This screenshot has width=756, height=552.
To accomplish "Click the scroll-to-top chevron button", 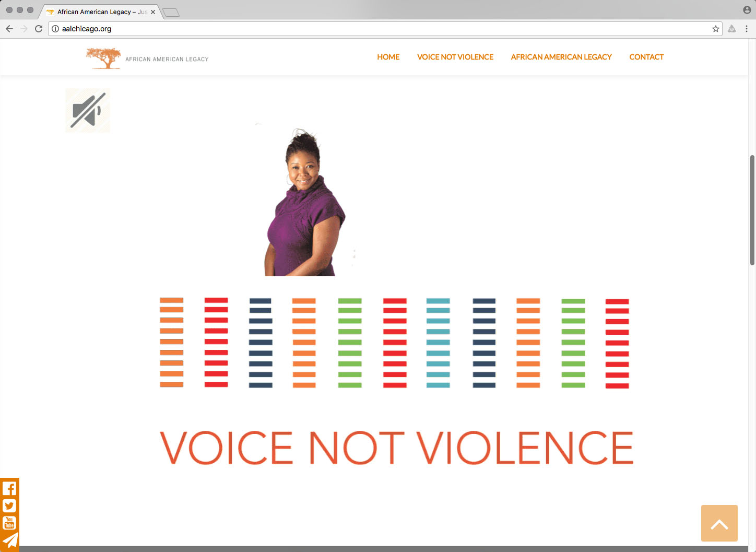I will coord(719,523).
